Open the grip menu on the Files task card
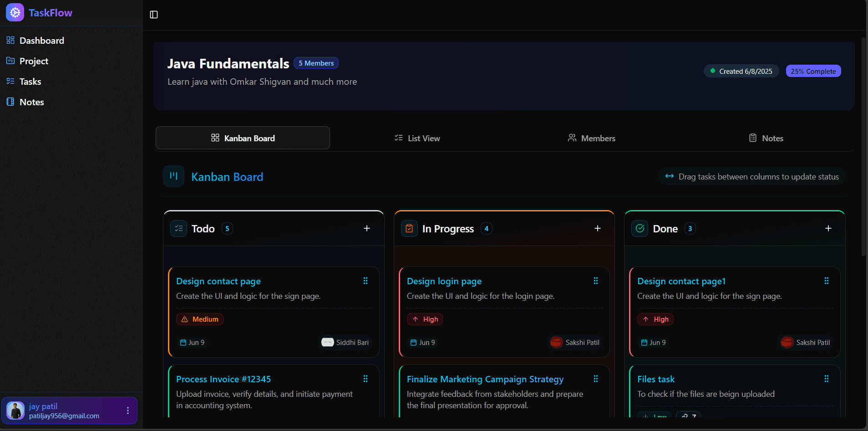The image size is (868, 431). (827, 379)
